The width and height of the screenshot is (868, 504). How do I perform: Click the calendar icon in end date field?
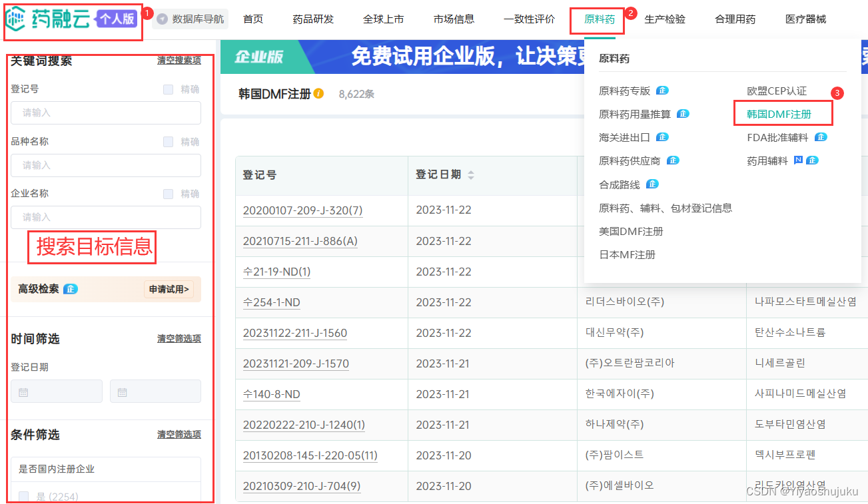122,392
